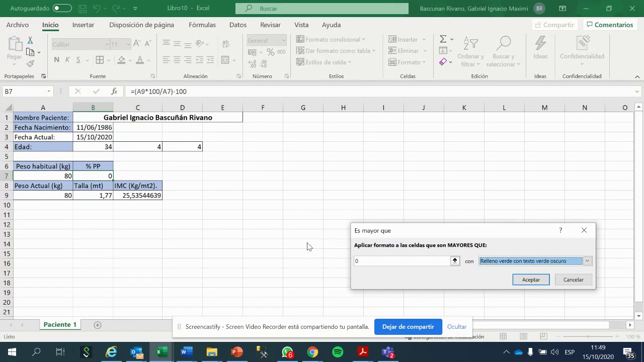The width and height of the screenshot is (644, 362).
Task: Toggle underline S formatting
Action: point(78,60)
